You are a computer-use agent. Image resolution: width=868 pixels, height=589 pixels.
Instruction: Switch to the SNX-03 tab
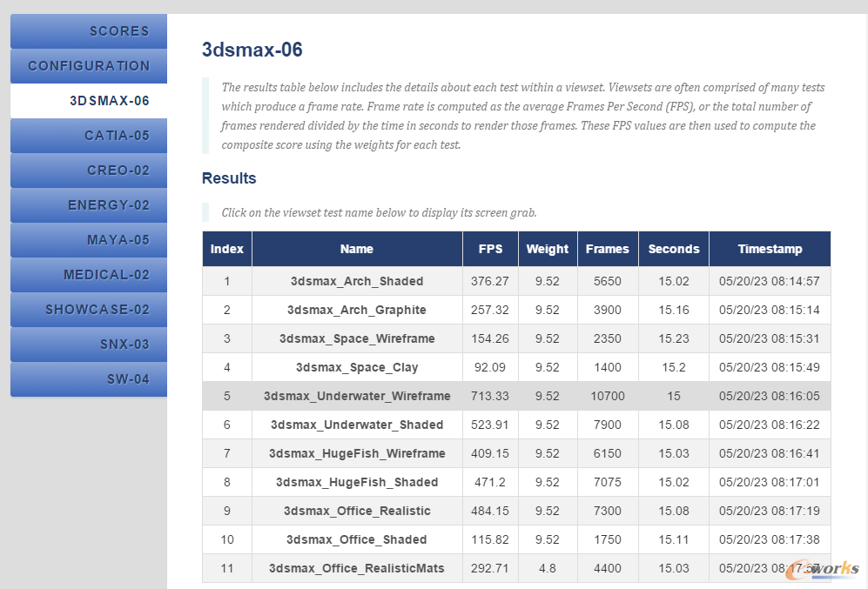89,345
